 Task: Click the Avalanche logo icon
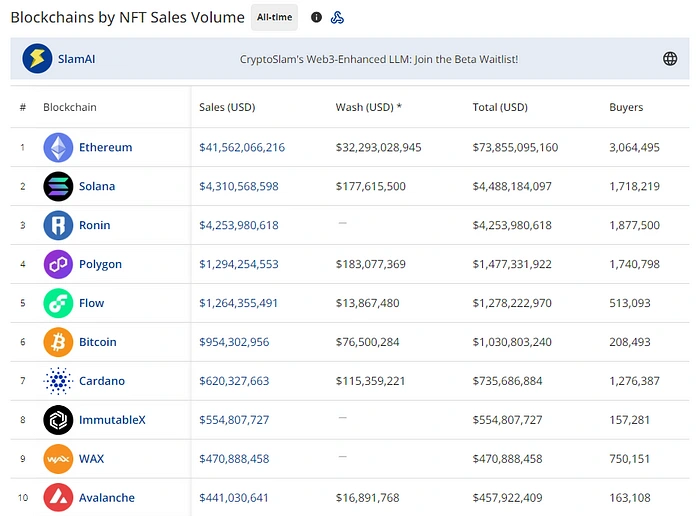tap(58, 497)
